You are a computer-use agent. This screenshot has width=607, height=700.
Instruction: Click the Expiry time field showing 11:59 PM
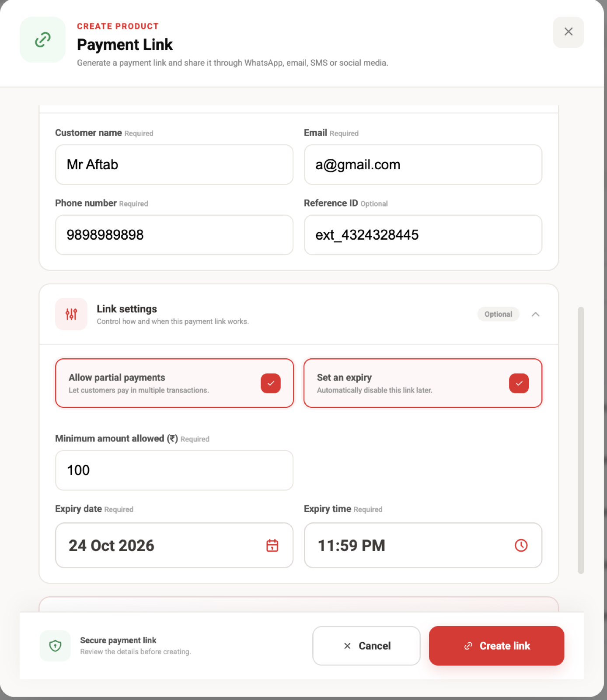click(423, 545)
